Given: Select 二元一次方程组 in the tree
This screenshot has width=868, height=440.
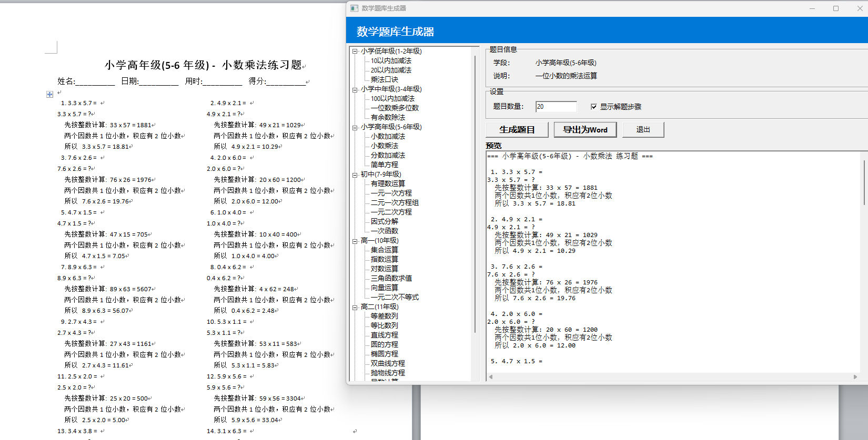Looking at the screenshot, I should [x=395, y=203].
